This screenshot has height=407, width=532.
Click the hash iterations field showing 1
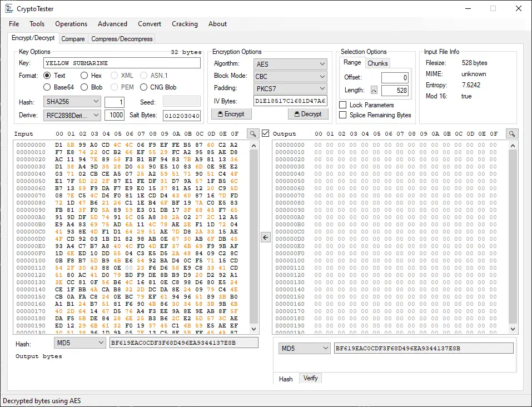coord(115,102)
